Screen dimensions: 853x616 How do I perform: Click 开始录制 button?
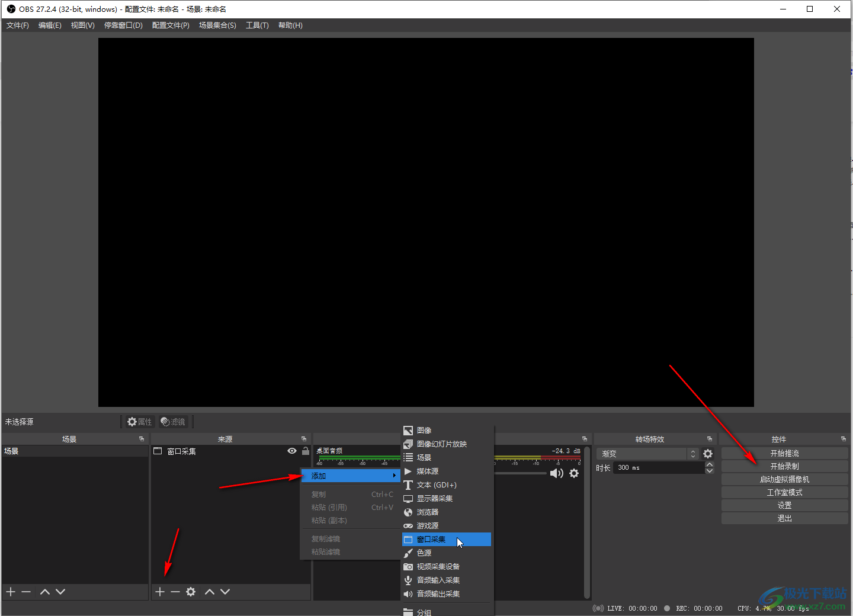(784, 466)
